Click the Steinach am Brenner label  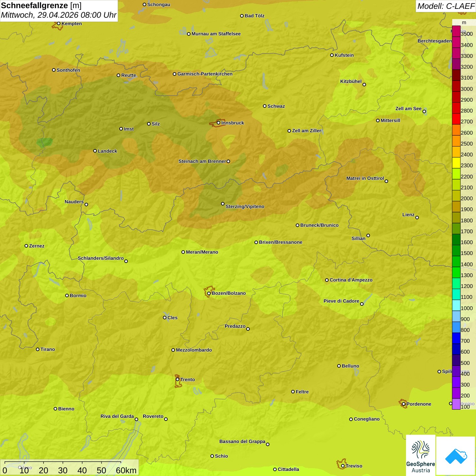coord(202,161)
